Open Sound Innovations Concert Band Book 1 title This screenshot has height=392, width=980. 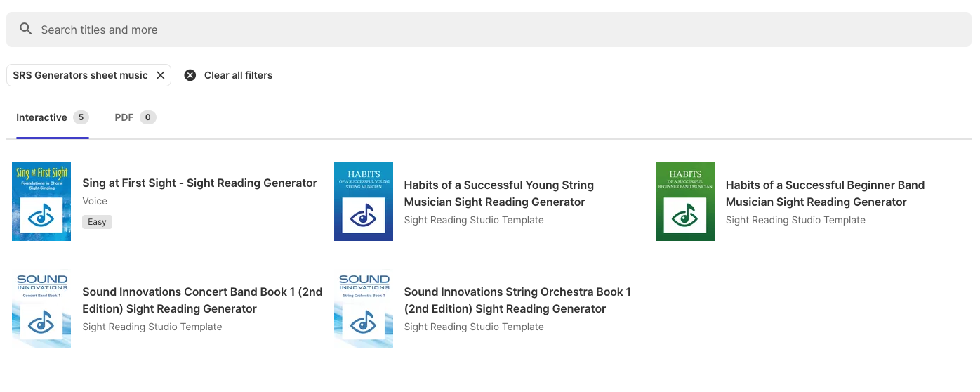coord(202,300)
